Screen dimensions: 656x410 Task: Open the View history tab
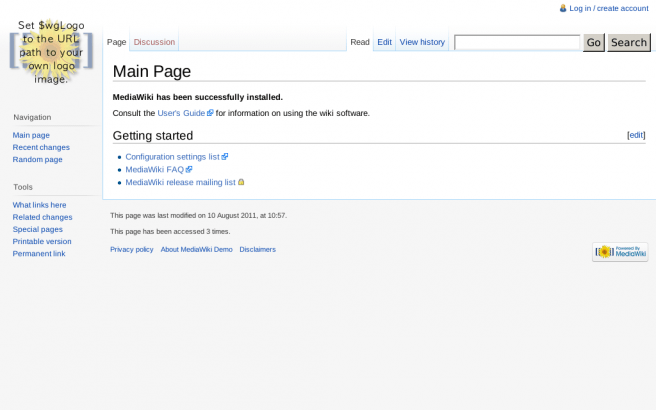tap(422, 42)
